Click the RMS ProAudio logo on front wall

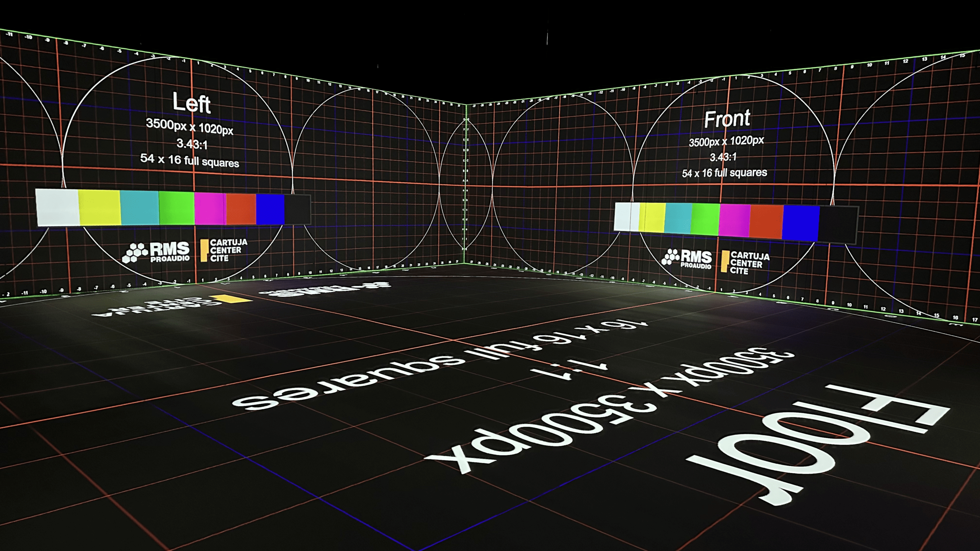(x=688, y=259)
